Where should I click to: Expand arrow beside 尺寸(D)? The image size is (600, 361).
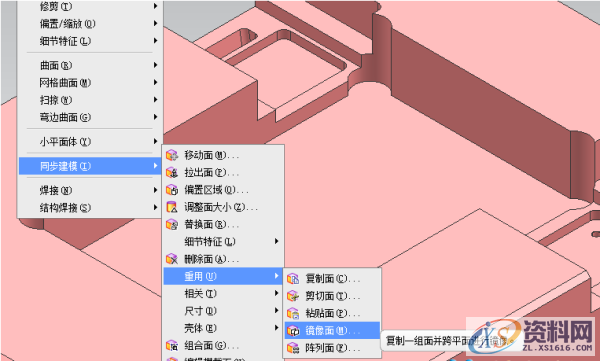point(276,310)
